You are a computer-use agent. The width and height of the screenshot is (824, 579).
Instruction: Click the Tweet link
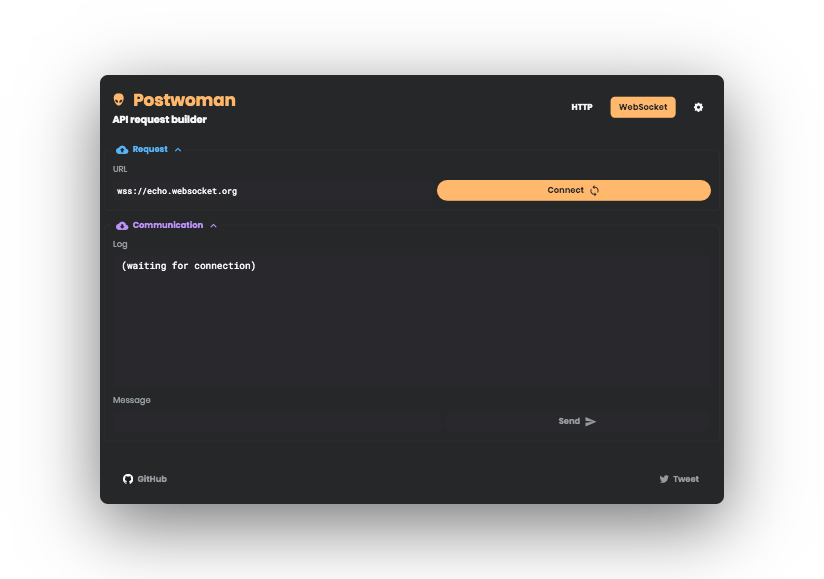[x=679, y=479]
